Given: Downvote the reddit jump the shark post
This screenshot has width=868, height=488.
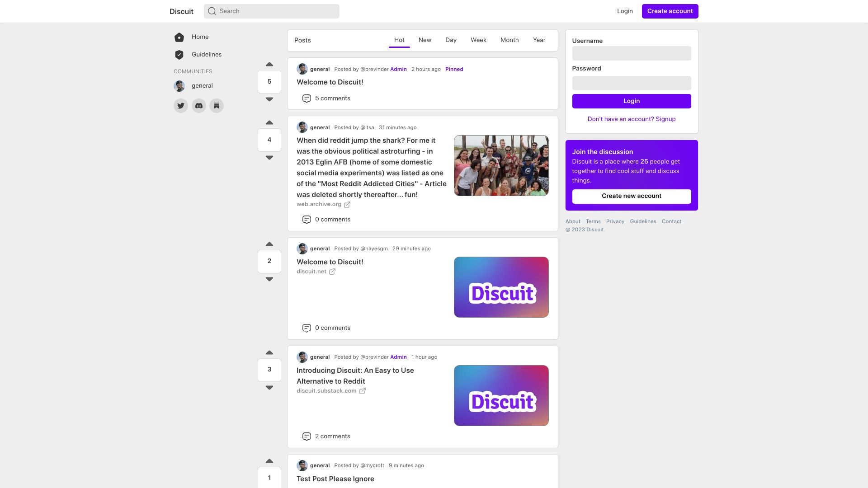Looking at the screenshot, I should pos(269,158).
